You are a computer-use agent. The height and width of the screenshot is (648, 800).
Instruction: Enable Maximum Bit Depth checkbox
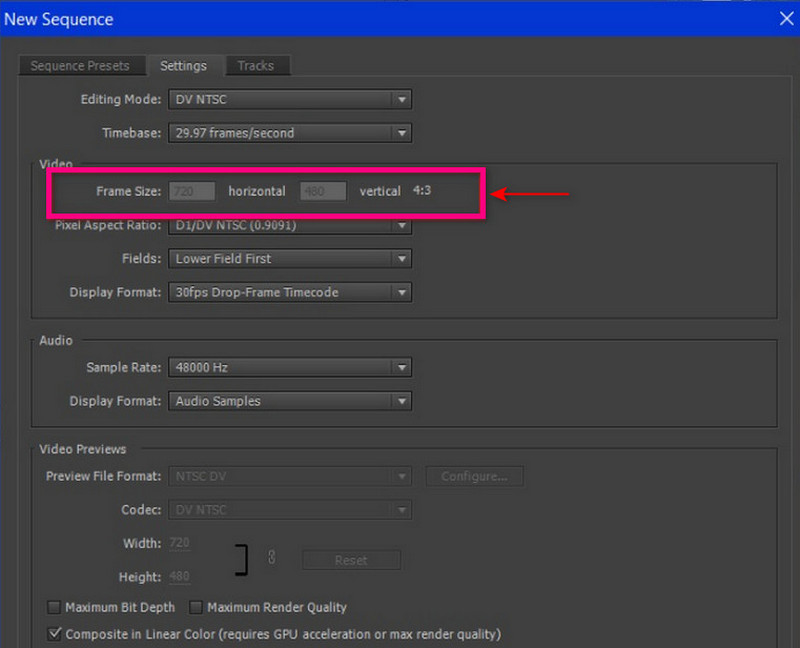tap(54, 607)
